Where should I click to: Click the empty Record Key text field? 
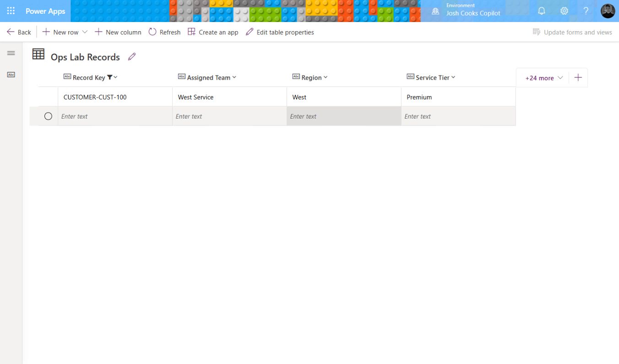tap(115, 116)
